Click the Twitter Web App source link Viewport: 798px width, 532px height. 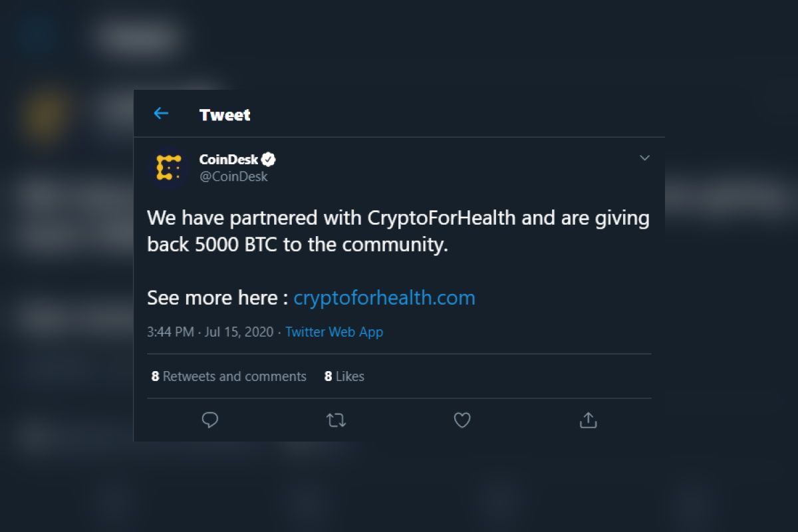pos(334,332)
